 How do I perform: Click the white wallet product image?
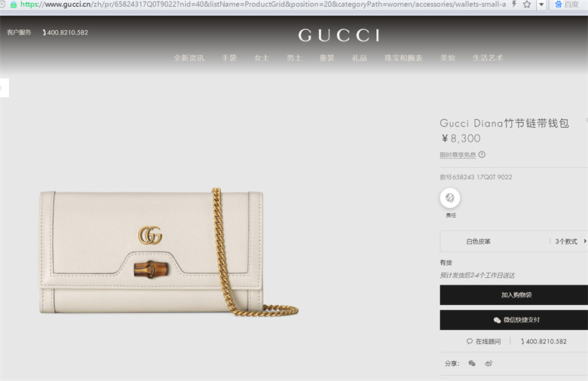[x=169, y=252]
